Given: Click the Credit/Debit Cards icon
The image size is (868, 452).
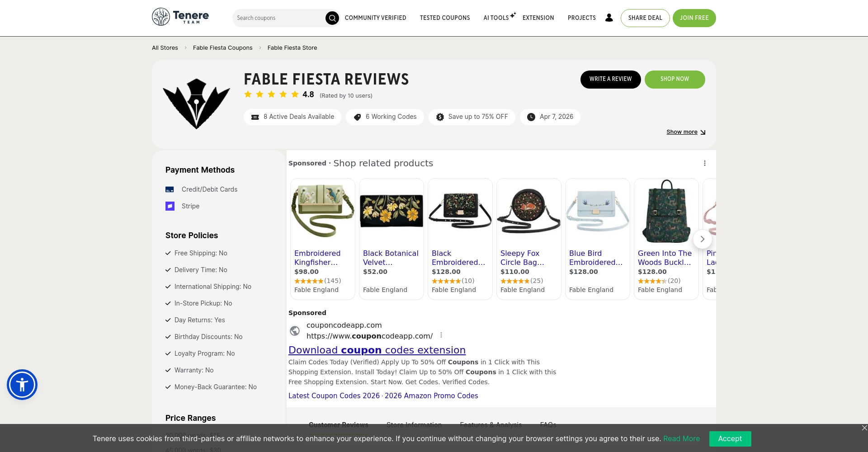Looking at the screenshot, I should pos(170,189).
